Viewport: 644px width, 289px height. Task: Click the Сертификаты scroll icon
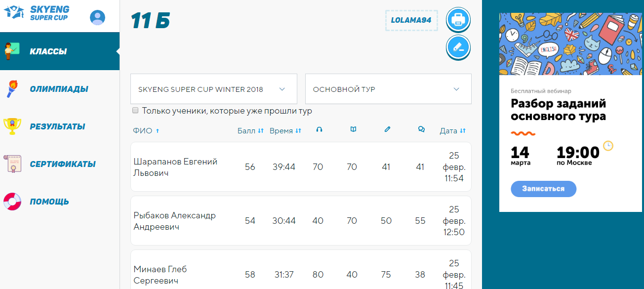[x=12, y=164]
